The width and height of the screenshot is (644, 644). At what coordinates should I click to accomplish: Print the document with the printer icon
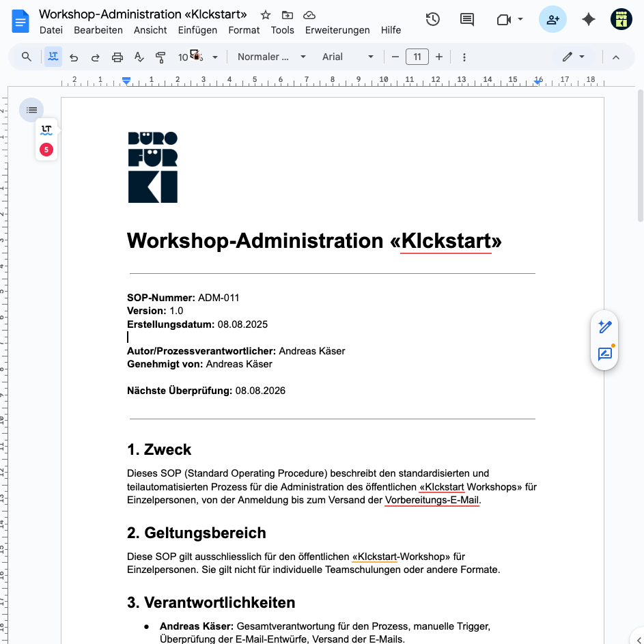pos(117,57)
